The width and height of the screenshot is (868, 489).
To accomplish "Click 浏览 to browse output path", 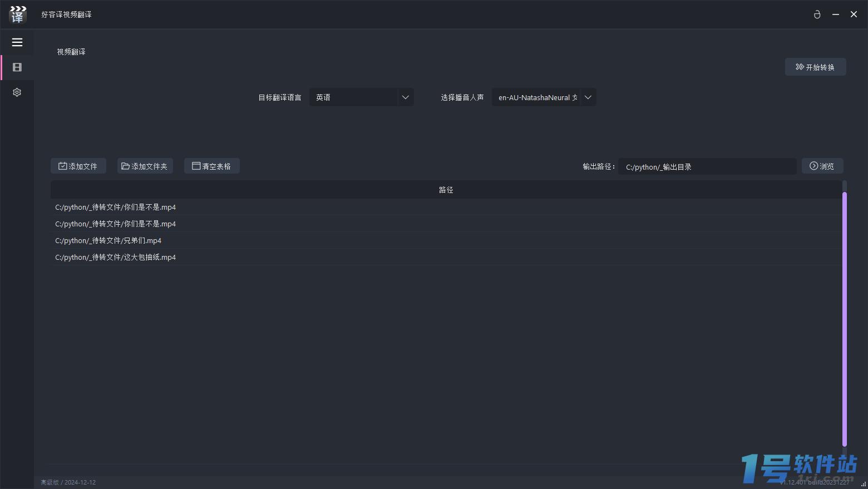I will [x=822, y=166].
